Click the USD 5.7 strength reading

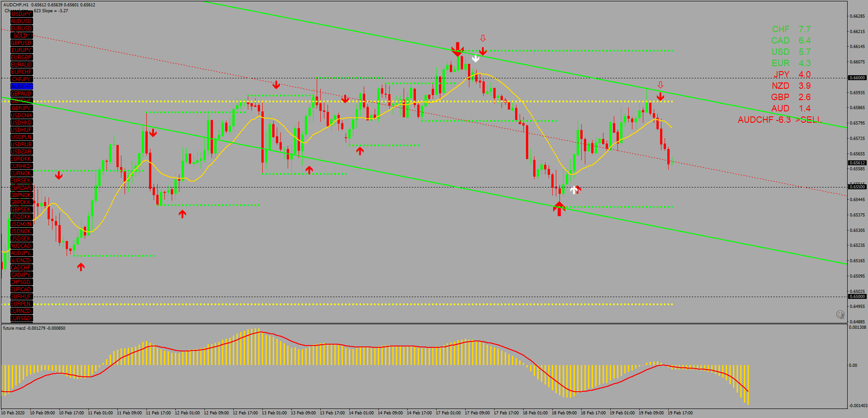click(791, 52)
